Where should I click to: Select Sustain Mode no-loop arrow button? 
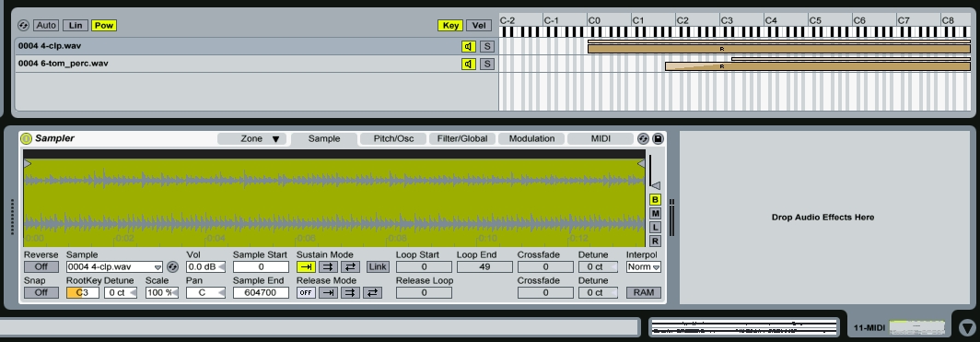(306, 267)
